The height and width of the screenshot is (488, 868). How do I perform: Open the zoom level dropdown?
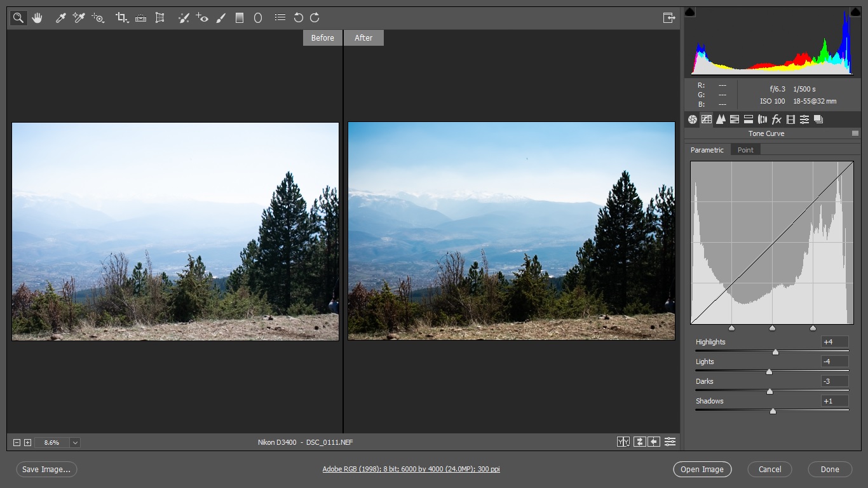click(x=75, y=442)
